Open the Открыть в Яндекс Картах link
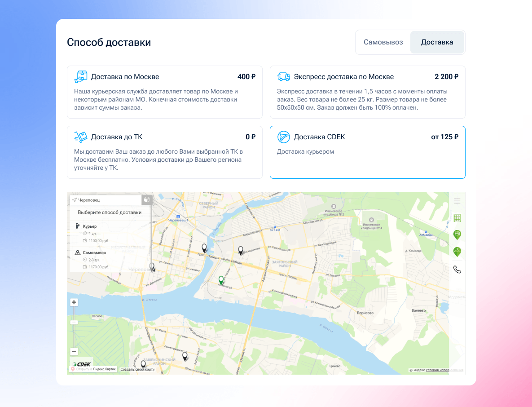The image size is (532, 407). click(93, 369)
